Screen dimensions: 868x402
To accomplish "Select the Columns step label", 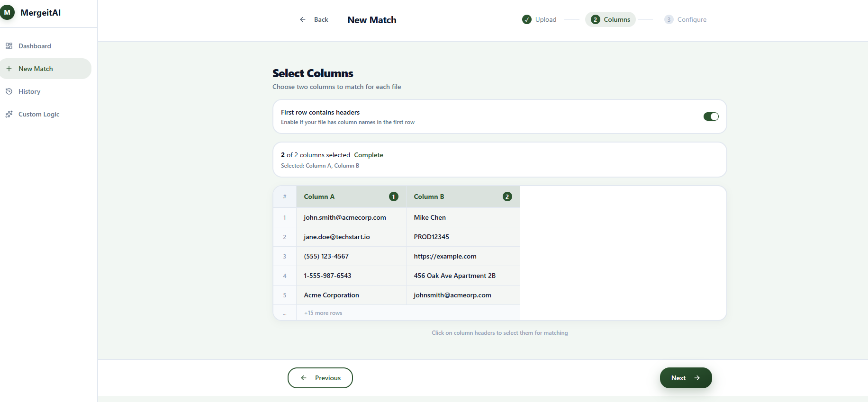I will pos(617,19).
